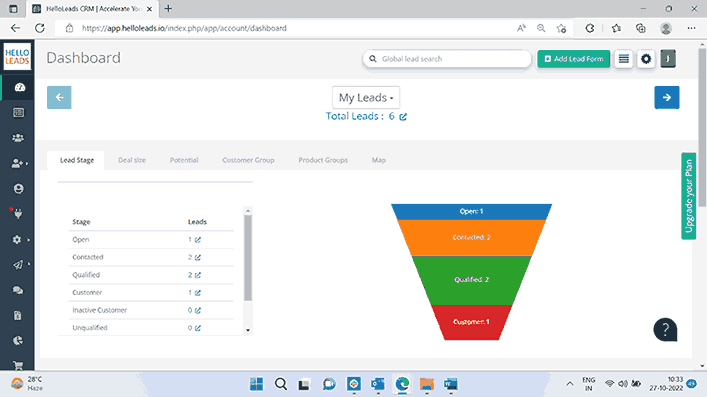Open the Windows Start menu

[x=257, y=384]
